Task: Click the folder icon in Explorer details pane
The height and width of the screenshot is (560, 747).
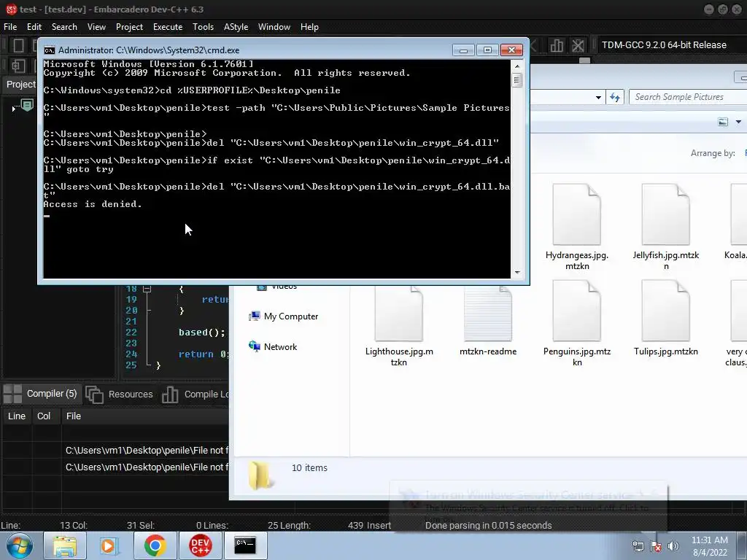Action: click(x=260, y=475)
